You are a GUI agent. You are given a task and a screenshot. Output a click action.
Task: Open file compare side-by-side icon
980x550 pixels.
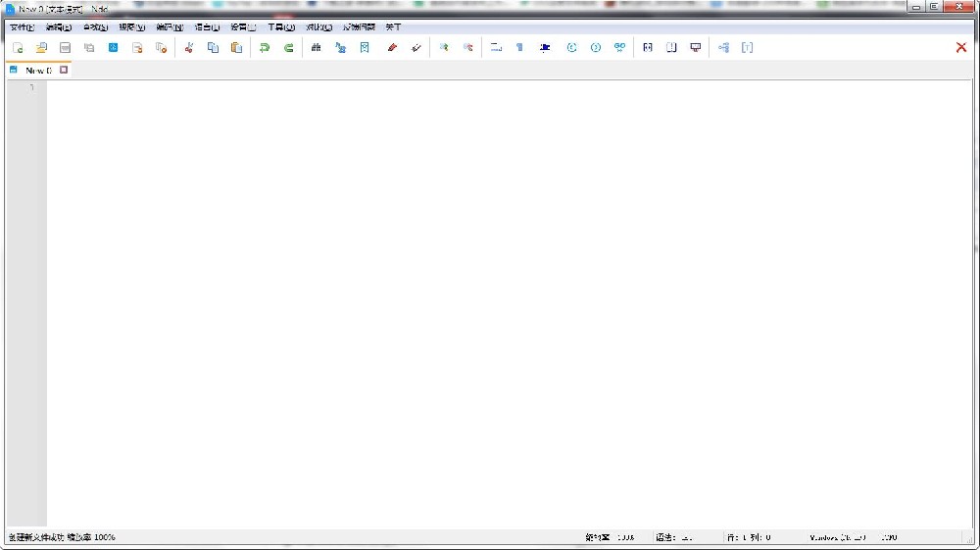coord(648,47)
